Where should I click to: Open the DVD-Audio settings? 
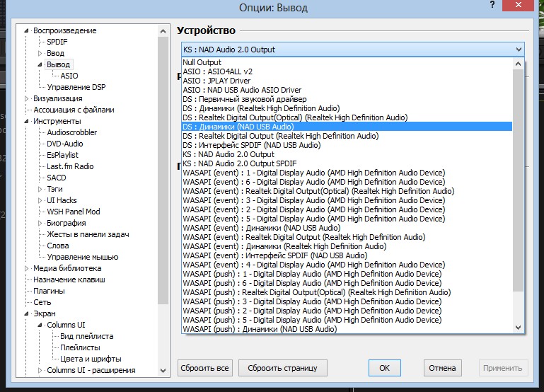click(x=65, y=144)
